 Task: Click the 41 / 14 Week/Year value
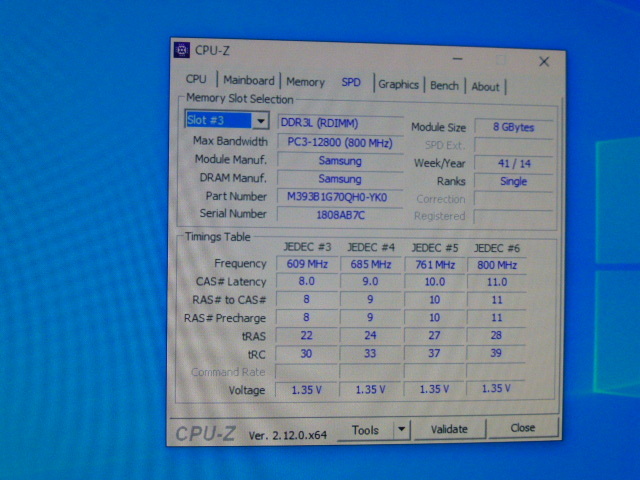(x=514, y=164)
